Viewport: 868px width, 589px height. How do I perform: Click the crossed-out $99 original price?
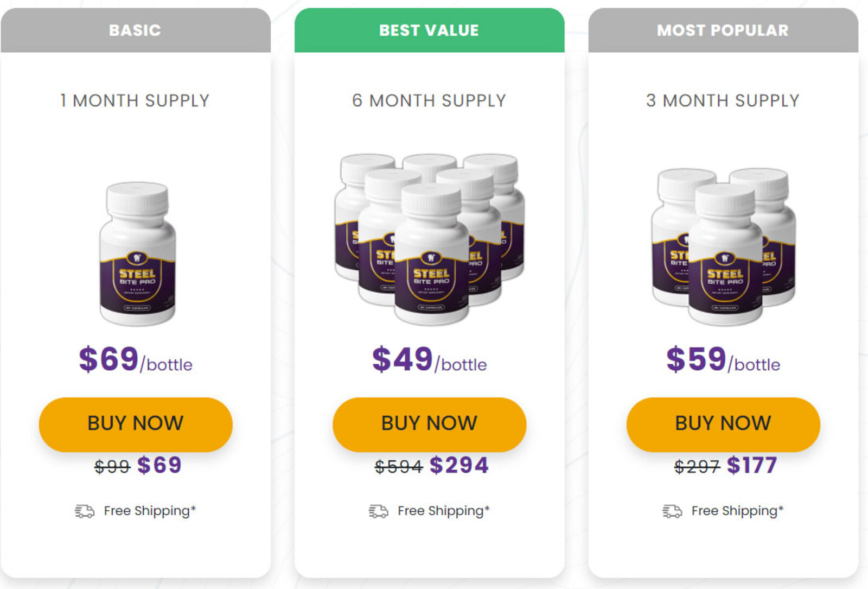[112, 466]
